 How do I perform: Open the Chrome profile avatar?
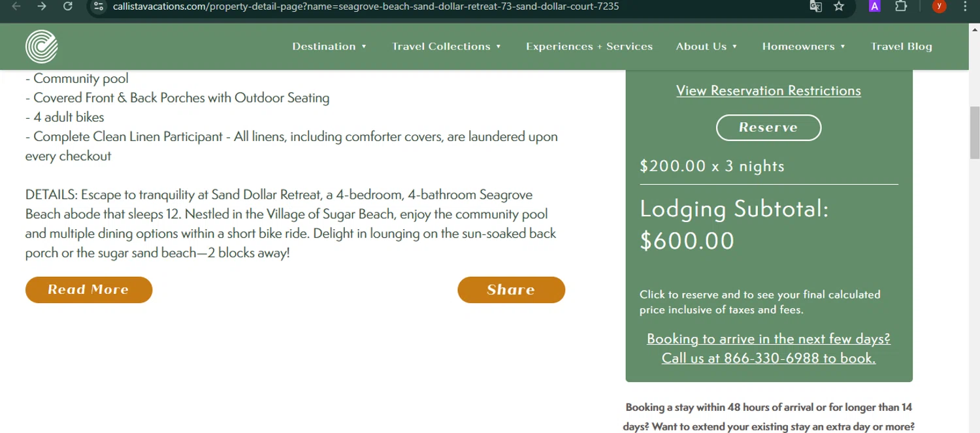939,7
